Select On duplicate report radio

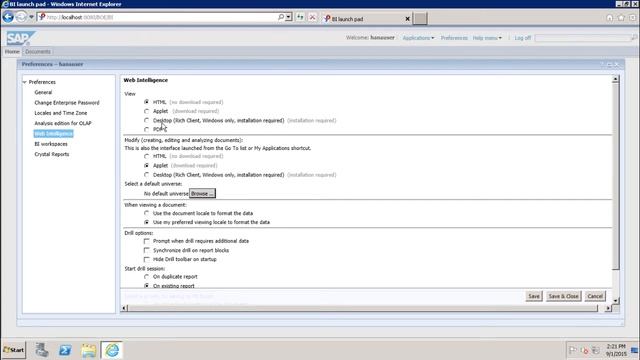point(147,276)
